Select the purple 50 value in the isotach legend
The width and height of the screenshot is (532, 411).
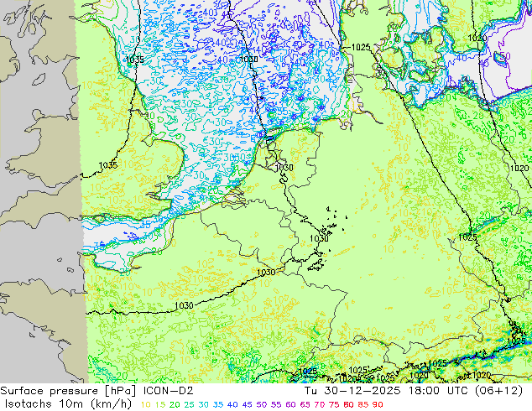pos(261,404)
